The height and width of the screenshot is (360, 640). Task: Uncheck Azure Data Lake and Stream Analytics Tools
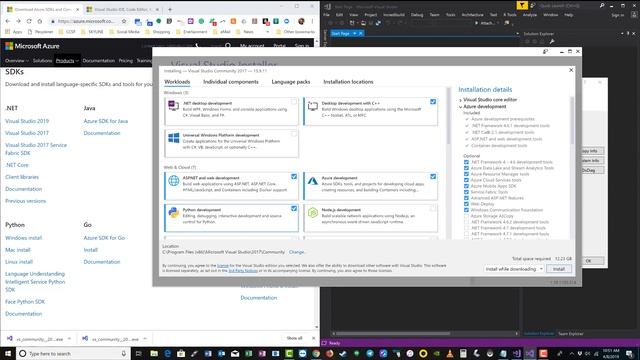pyautogui.click(x=466, y=168)
